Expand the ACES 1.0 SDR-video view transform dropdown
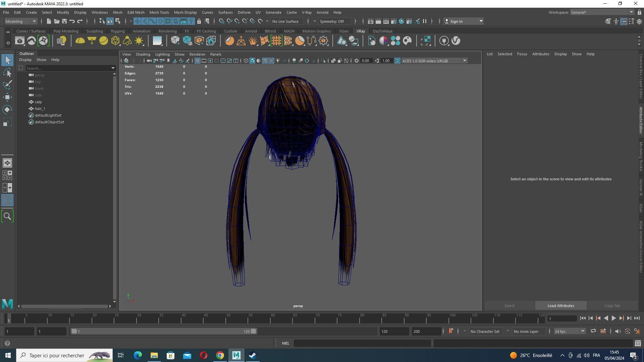 [465, 61]
